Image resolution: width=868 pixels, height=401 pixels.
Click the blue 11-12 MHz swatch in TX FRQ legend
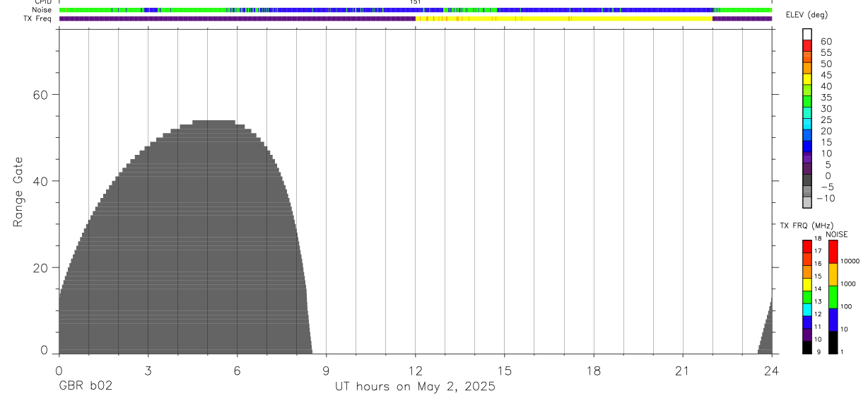tap(807, 322)
